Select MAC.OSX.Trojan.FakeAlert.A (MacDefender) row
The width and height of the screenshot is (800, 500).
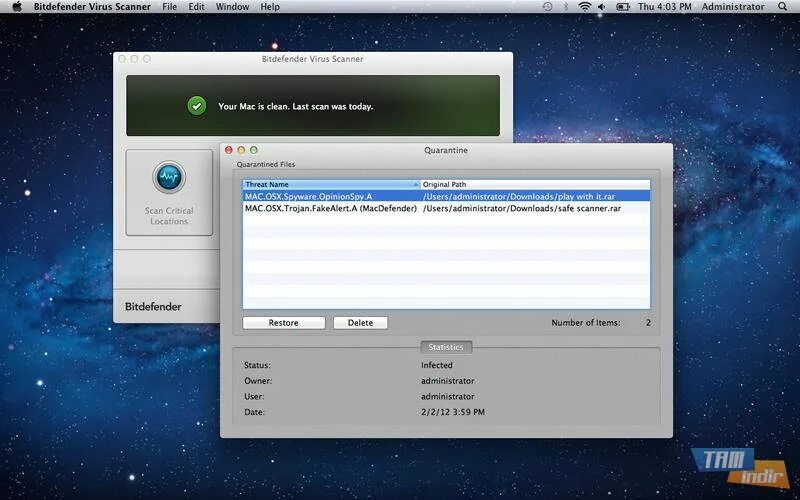click(x=446, y=208)
